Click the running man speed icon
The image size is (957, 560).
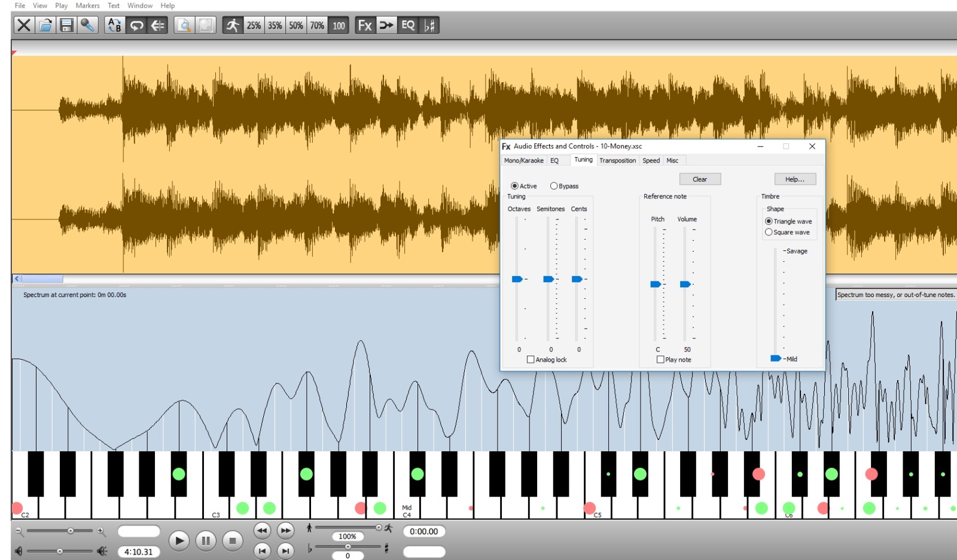[233, 25]
